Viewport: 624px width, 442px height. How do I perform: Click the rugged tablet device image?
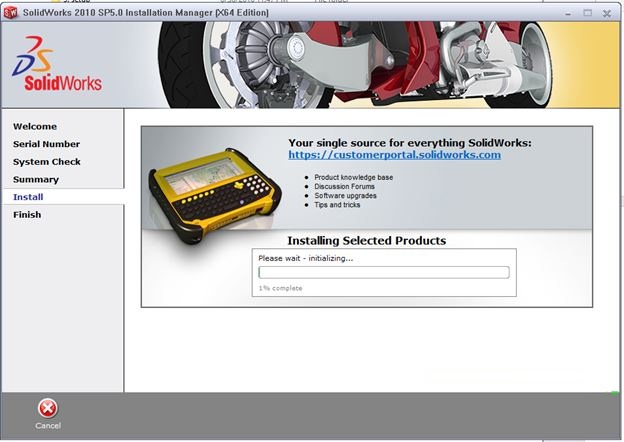215,196
